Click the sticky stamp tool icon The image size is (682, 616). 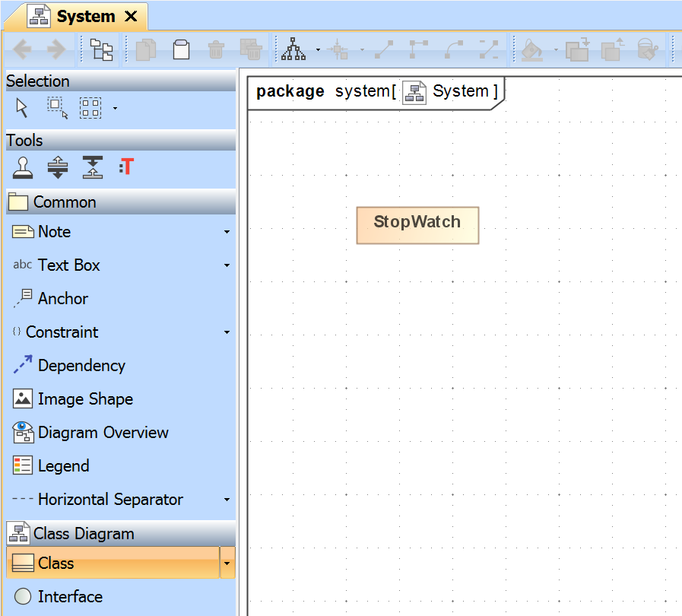click(x=23, y=167)
